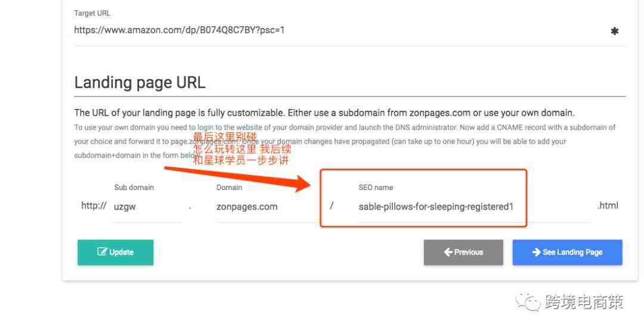This screenshot has width=644, height=330.
Task: Click the Target URL label
Action: pyautogui.click(x=92, y=13)
